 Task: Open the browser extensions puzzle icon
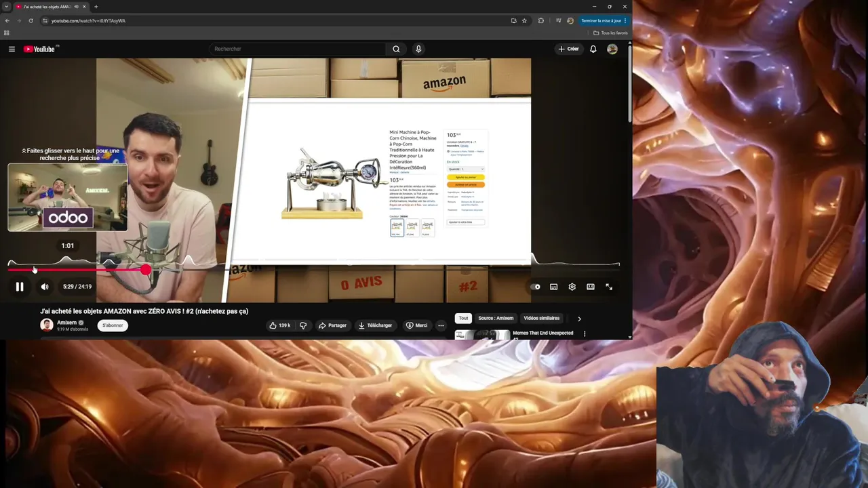coord(540,21)
